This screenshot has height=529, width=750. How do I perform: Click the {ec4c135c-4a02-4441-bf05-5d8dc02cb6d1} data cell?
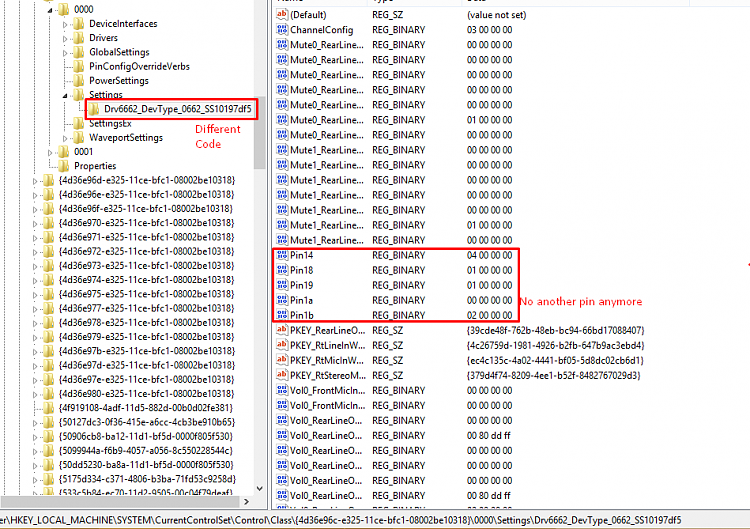555,360
